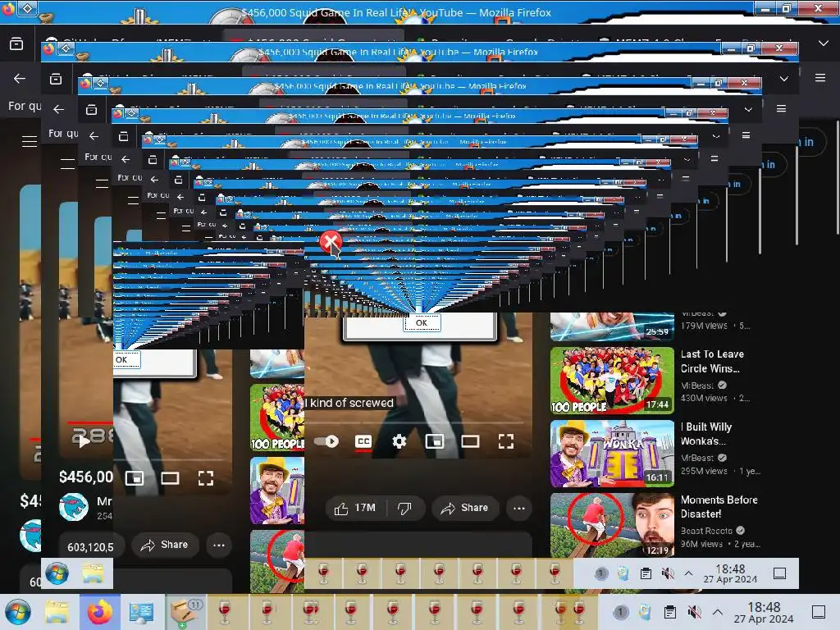This screenshot has width=840, height=630.
Task: Open Last To Leave Circle Wins thumbnail
Action: tap(612, 381)
